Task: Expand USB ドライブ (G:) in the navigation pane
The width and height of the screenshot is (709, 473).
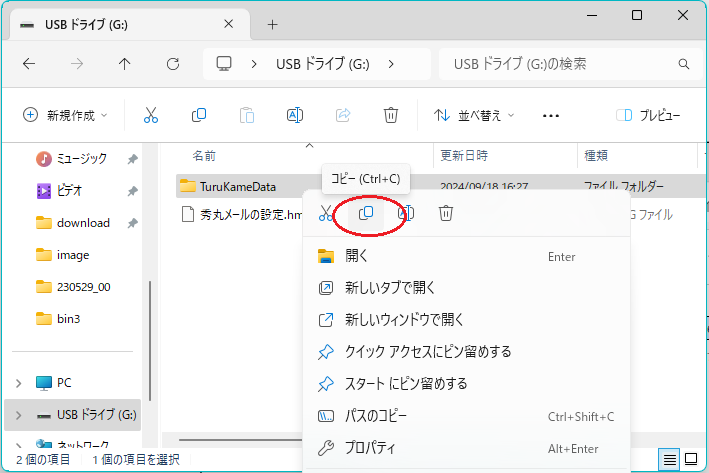Action: [19, 415]
